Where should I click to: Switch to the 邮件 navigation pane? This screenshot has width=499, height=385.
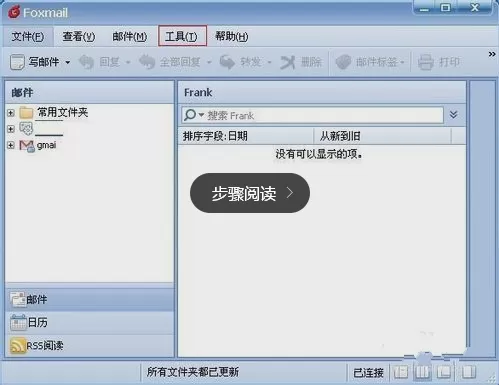click(x=90, y=300)
